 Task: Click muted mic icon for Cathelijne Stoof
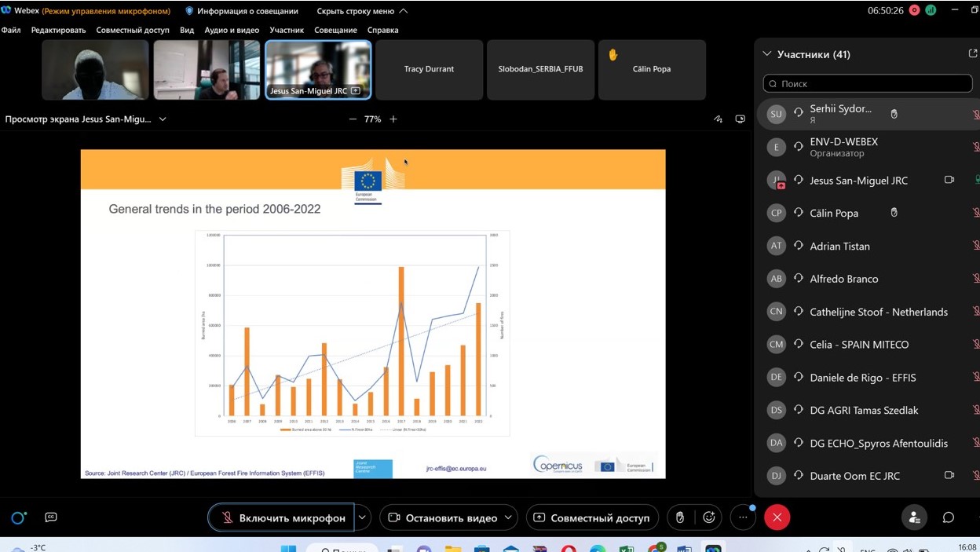tap(976, 312)
